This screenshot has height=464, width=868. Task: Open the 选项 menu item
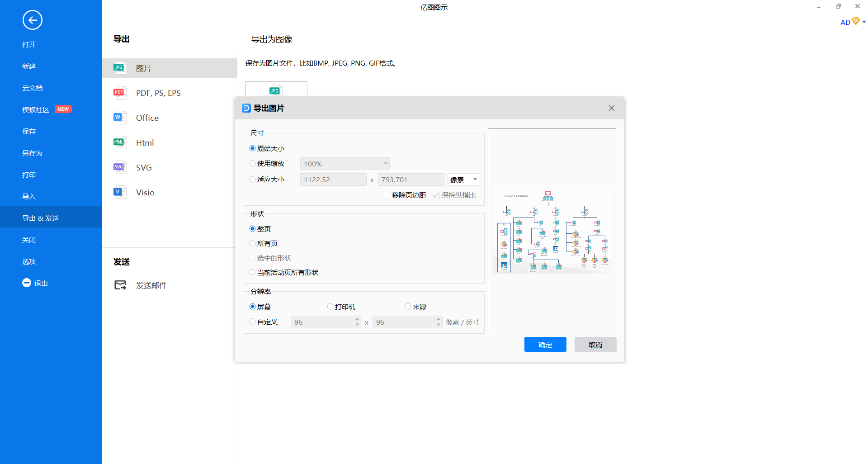(x=29, y=261)
